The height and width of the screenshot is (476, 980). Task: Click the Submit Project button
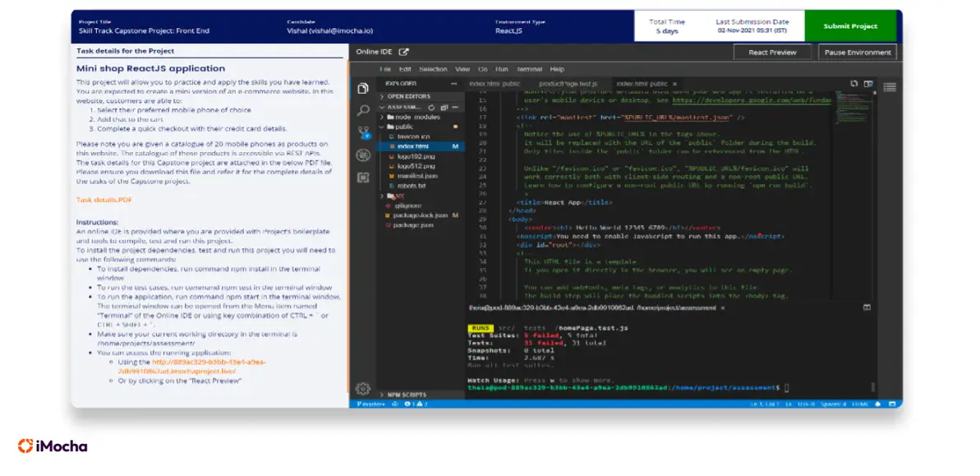click(x=851, y=26)
